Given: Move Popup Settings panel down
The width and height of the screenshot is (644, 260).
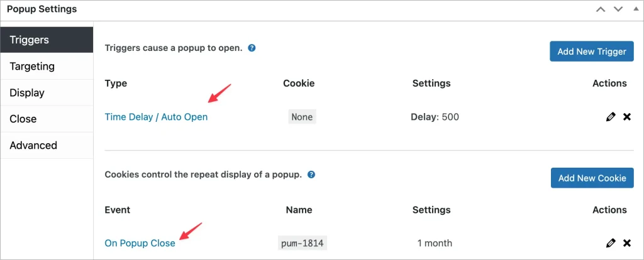Looking at the screenshot, I should point(618,9).
